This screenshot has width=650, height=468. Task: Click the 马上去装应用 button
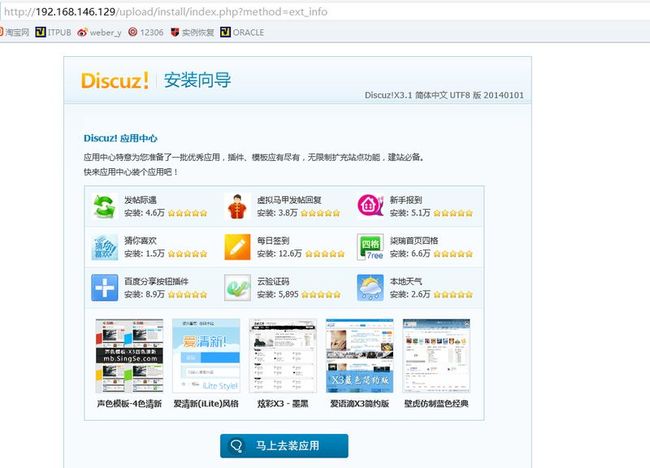pyautogui.click(x=284, y=446)
